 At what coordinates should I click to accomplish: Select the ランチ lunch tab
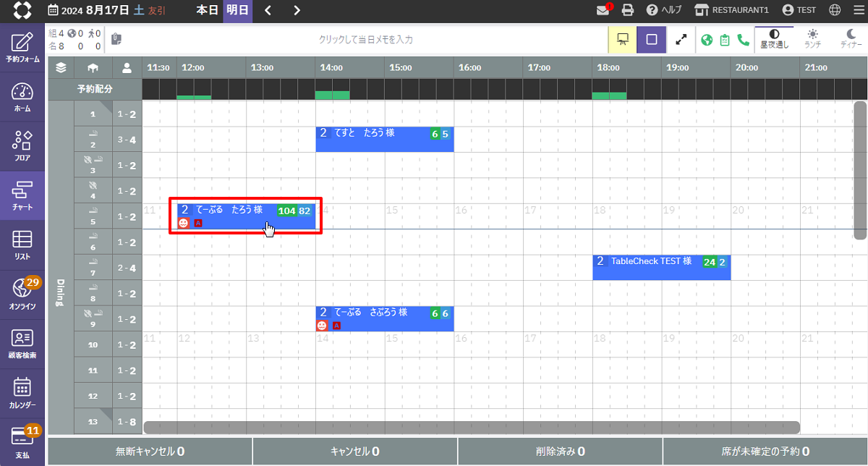pyautogui.click(x=812, y=40)
